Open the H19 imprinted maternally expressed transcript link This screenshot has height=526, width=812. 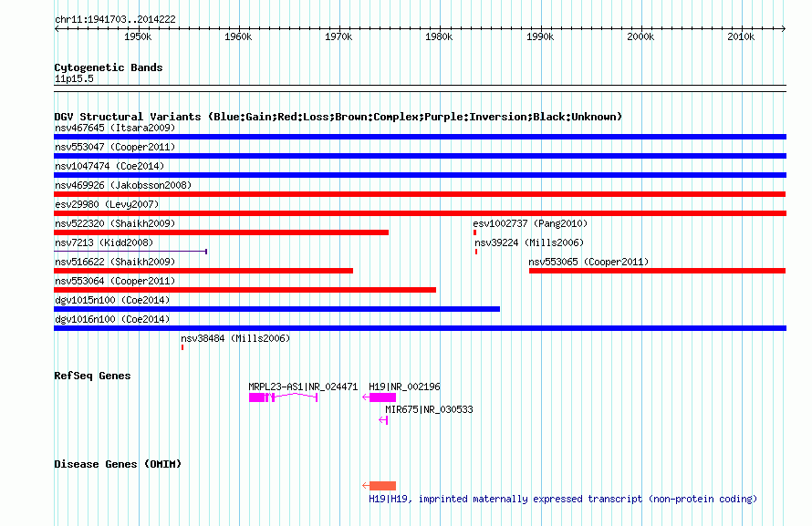(563, 499)
